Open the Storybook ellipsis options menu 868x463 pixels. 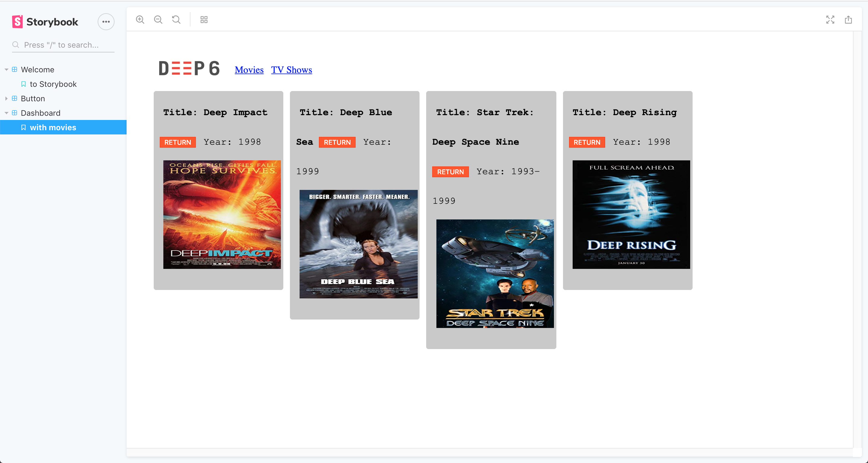click(x=106, y=22)
